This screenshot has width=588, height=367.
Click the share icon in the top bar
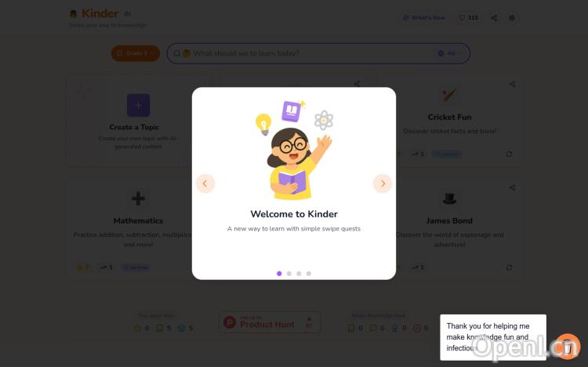point(494,17)
